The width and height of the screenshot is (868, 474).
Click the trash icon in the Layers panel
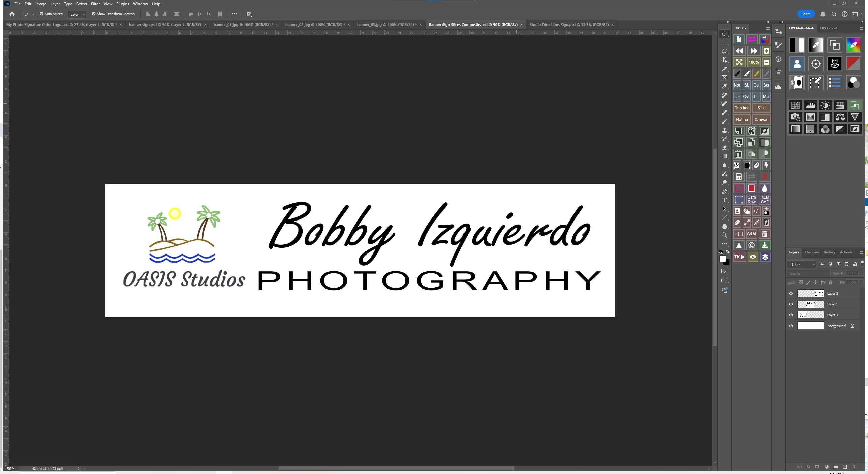[854, 467]
